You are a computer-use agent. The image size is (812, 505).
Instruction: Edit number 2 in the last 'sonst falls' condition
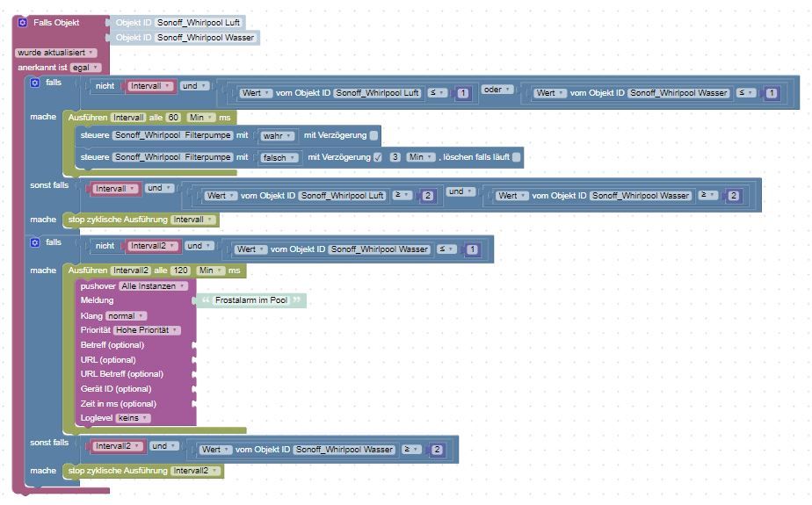point(437,450)
